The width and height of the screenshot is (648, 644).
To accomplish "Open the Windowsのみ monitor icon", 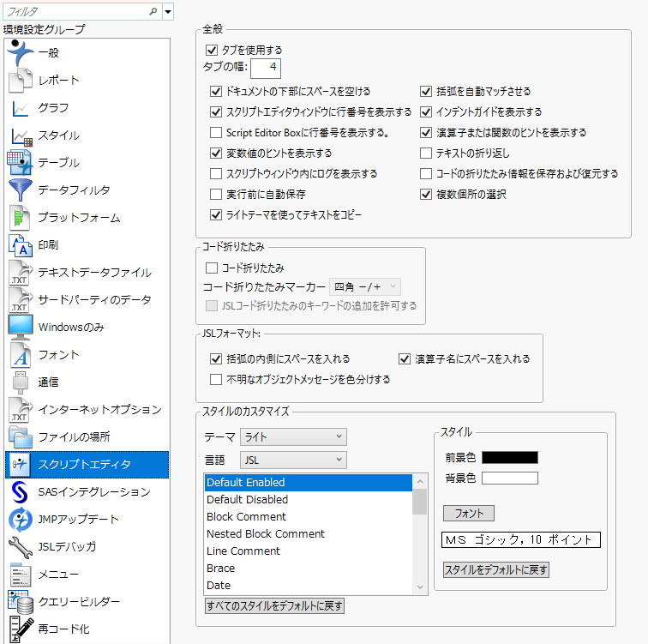I will click(x=21, y=327).
